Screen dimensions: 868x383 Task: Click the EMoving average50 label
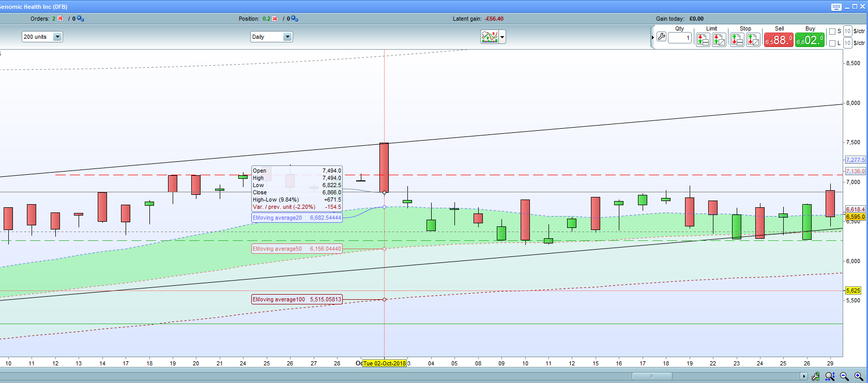297,249
